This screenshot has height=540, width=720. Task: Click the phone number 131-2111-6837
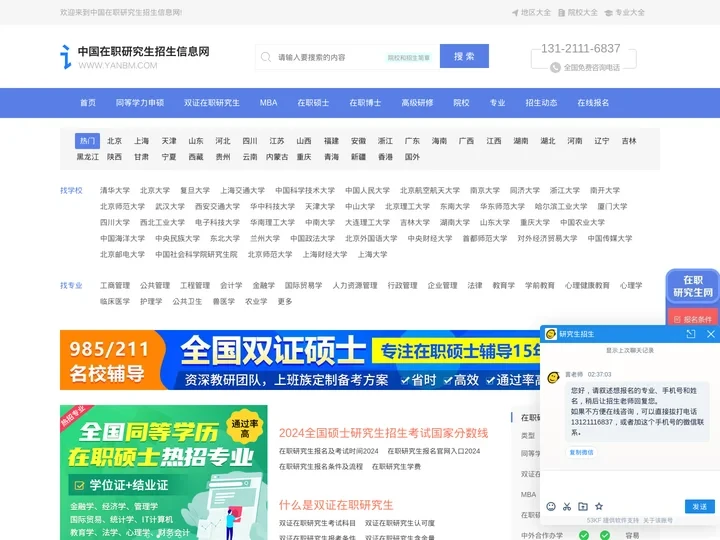[580, 48]
